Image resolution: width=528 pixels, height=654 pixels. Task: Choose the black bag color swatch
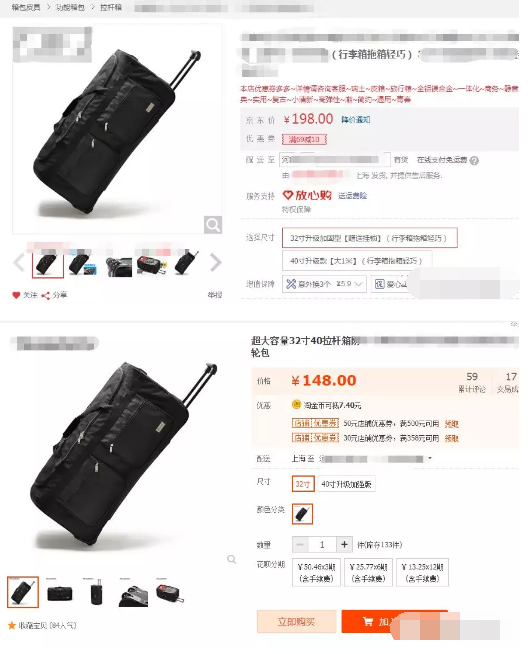click(302, 514)
